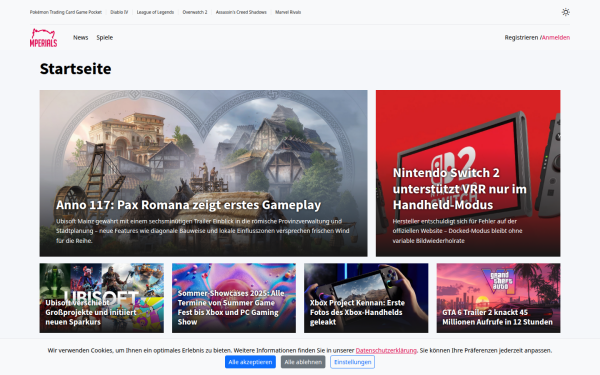
Task: Click the Registrieren link
Action: click(x=521, y=38)
